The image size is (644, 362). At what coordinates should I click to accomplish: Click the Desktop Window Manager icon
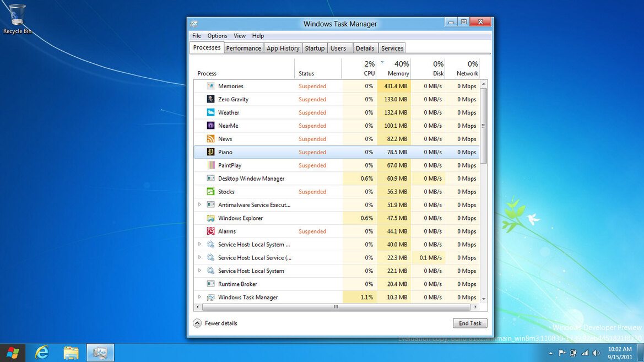click(210, 179)
